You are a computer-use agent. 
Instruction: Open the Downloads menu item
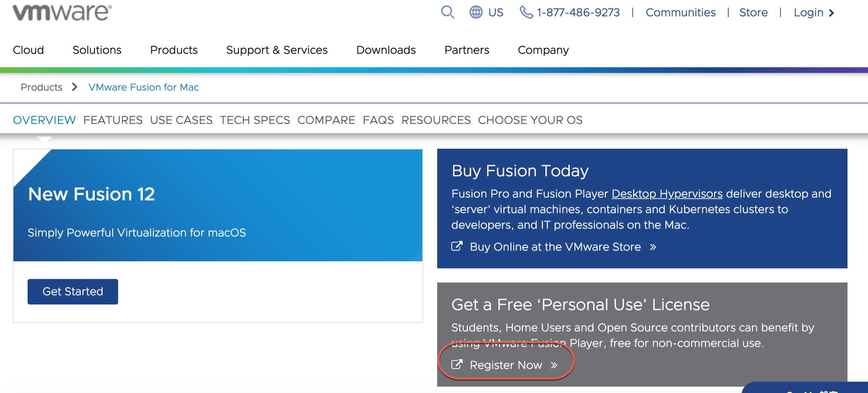[x=386, y=50]
